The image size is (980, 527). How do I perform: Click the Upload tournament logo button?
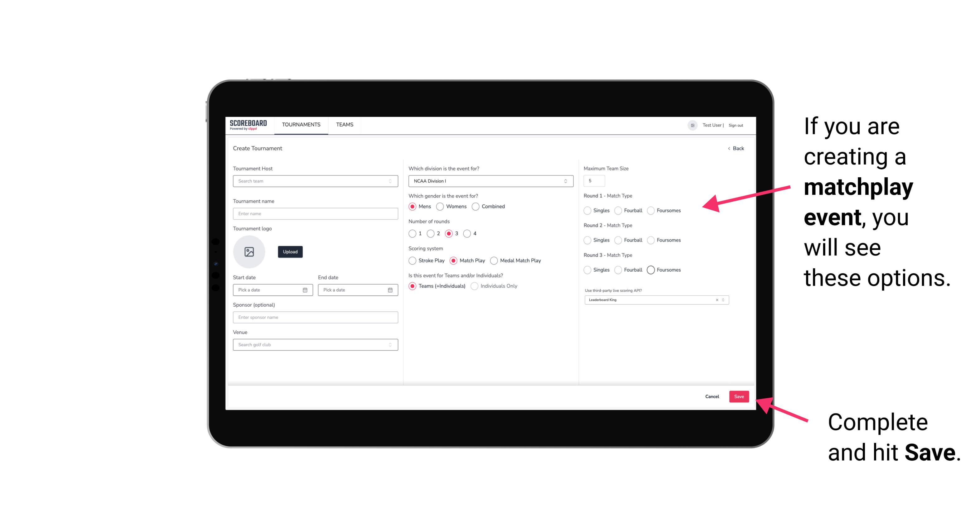tap(290, 252)
